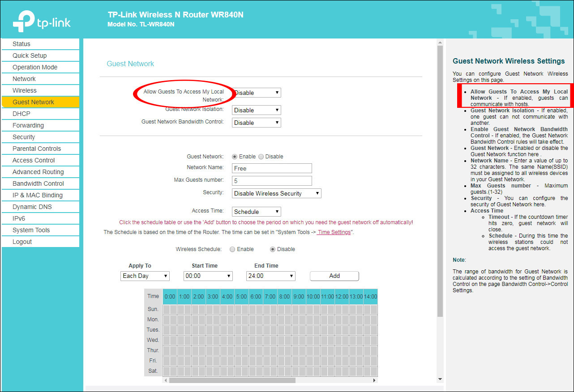The height and width of the screenshot is (392, 574).
Task: Select Guest Network Disable radio
Action: click(x=261, y=157)
